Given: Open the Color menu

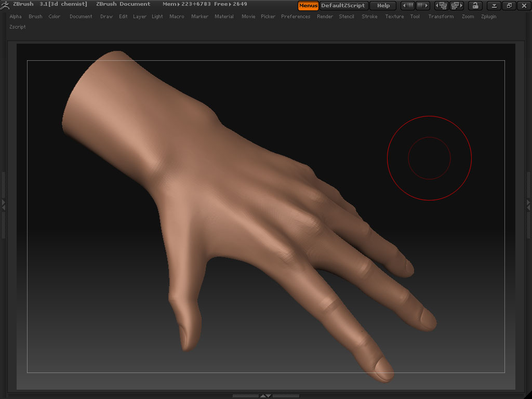Looking at the screenshot, I should click(x=54, y=16).
